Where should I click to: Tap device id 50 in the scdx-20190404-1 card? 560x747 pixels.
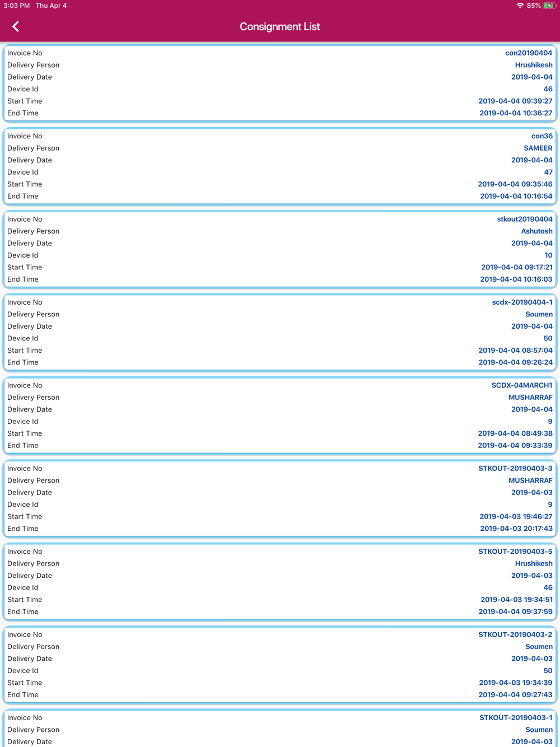(548, 338)
